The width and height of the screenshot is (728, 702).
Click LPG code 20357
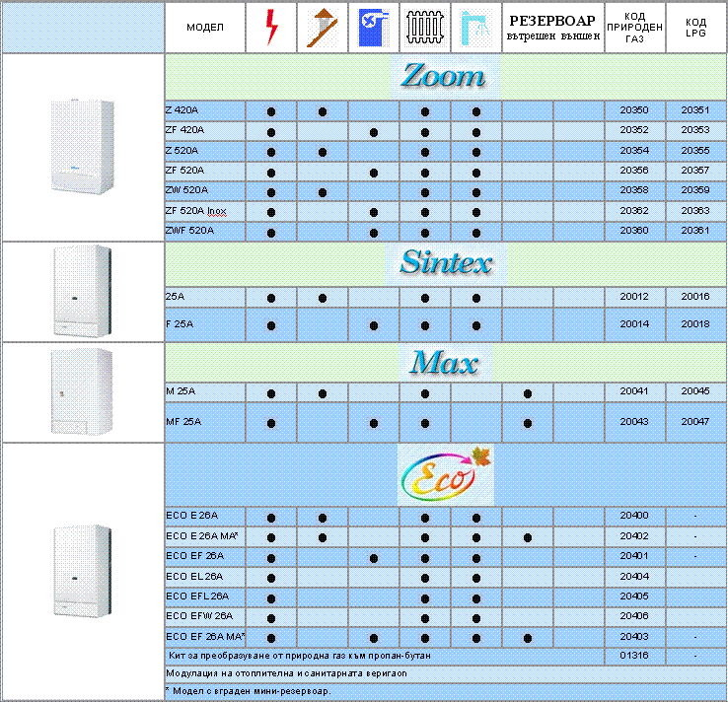pyautogui.click(x=695, y=171)
